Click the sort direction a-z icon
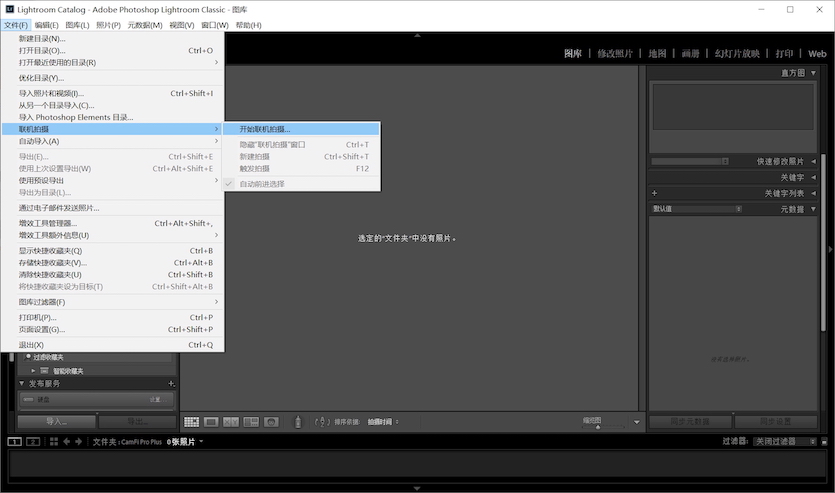The width and height of the screenshot is (835, 493). pos(323,423)
